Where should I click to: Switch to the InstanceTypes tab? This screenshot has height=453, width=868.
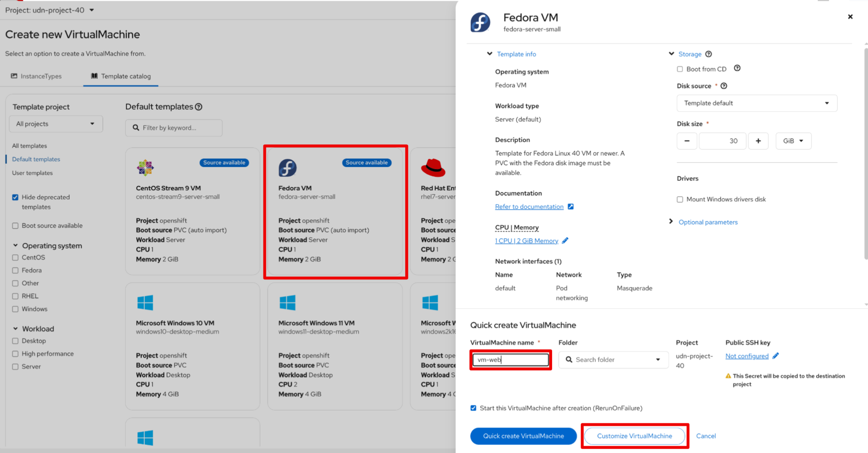tap(36, 76)
